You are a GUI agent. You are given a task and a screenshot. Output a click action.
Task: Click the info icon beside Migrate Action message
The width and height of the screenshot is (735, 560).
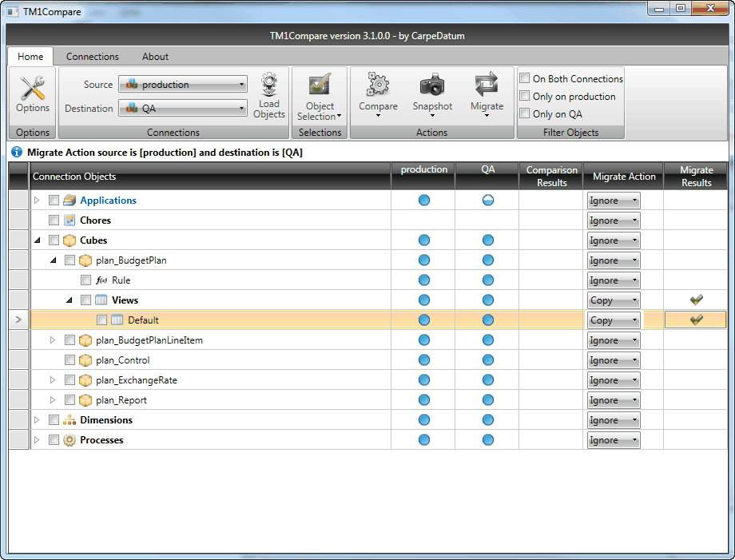pyautogui.click(x=17, y=152)
